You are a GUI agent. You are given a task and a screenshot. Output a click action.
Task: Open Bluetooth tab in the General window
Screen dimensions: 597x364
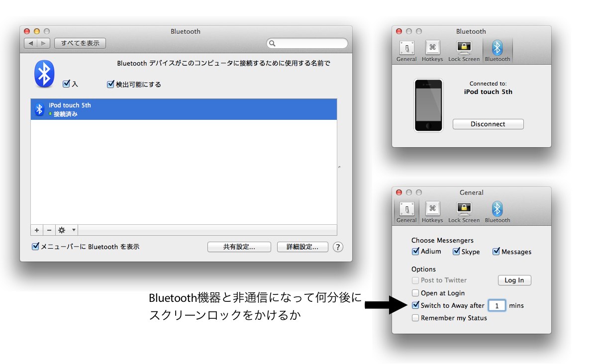(x=497, y=212)
